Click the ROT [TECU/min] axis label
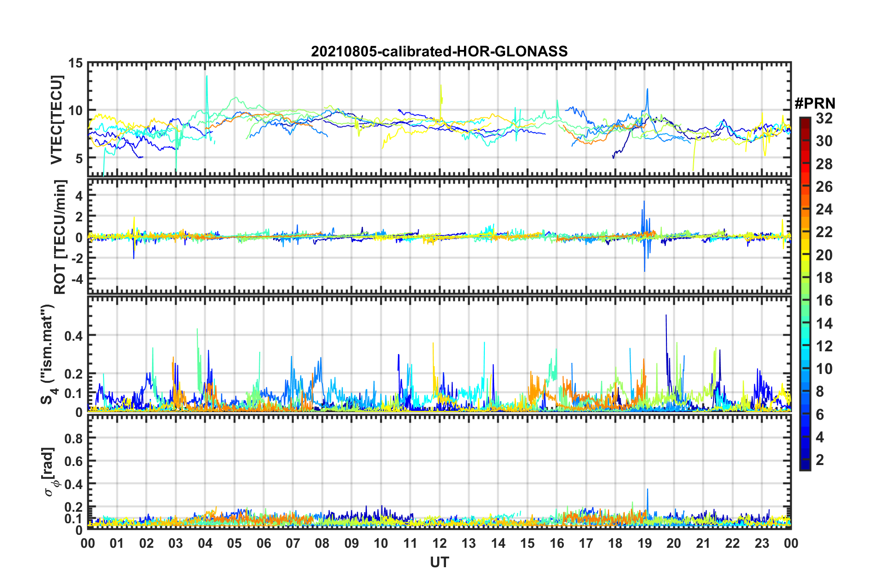Screen dimensions: 879x588 click(x=60, y=237)
